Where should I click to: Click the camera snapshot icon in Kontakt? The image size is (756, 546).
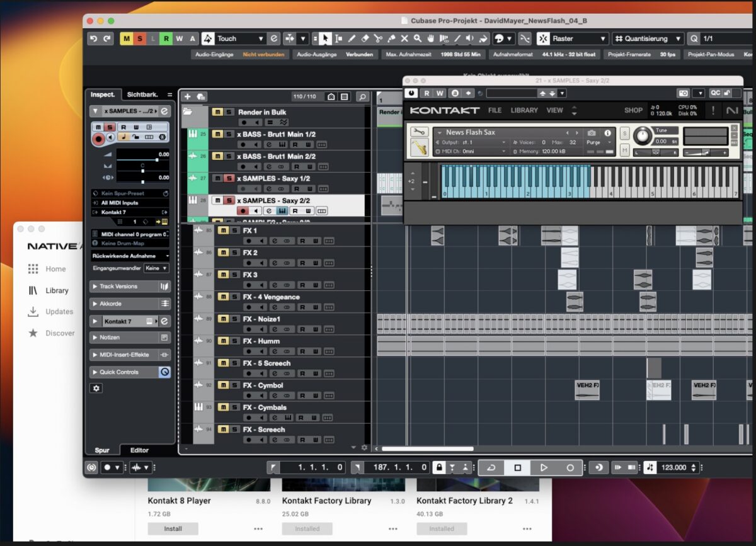(x=591, y=132)
